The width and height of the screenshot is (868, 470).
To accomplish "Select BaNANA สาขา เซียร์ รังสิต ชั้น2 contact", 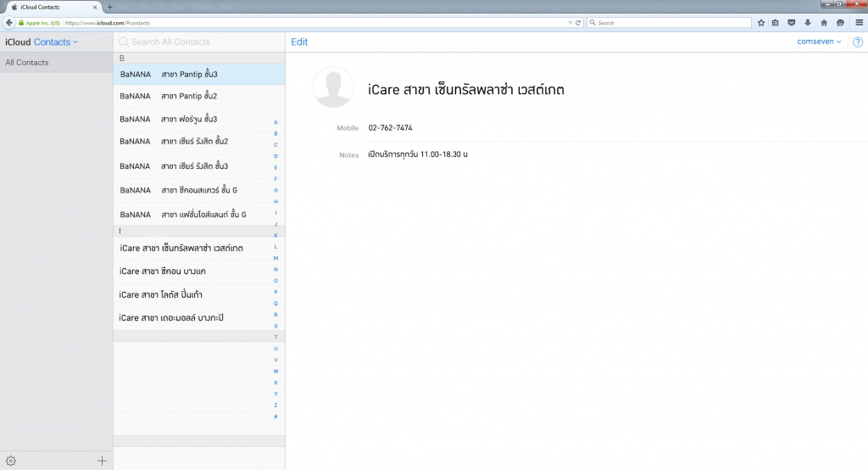I will click(x=199, y=142).
